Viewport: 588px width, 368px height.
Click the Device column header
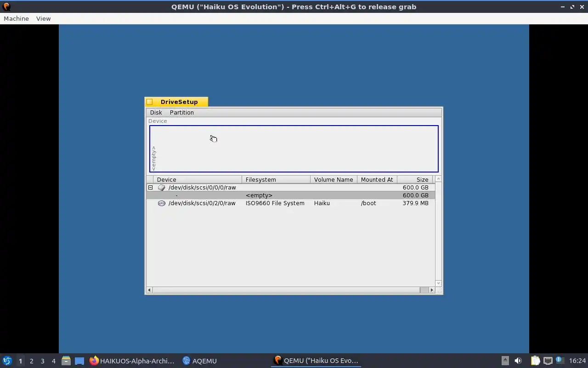(x=198, y=179)
